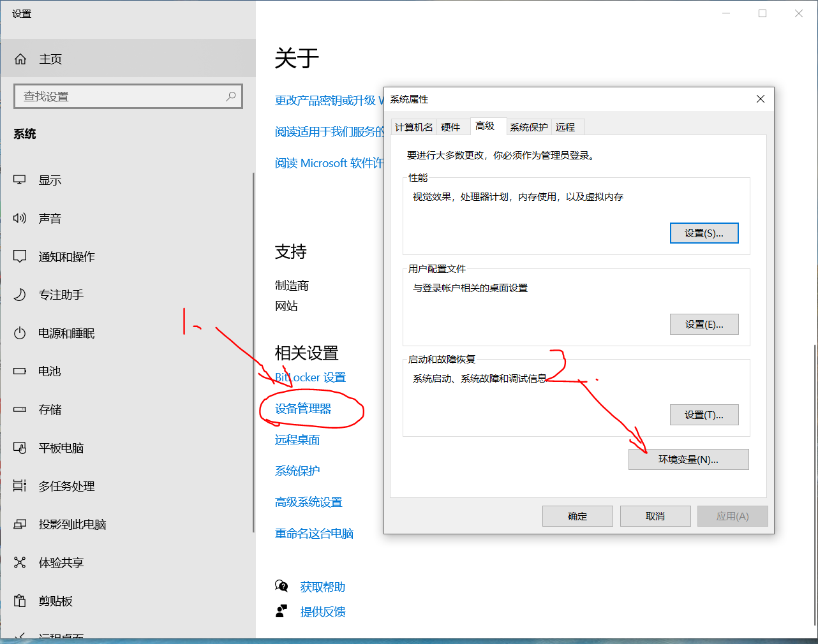
Task: Open Battery settings via battery icon
Action: pyautogui.click(x=20, y=371)
